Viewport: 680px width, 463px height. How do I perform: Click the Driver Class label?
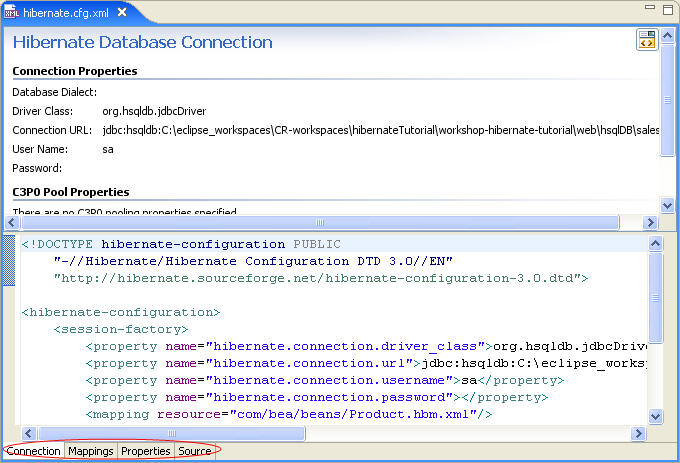[42, 111]
